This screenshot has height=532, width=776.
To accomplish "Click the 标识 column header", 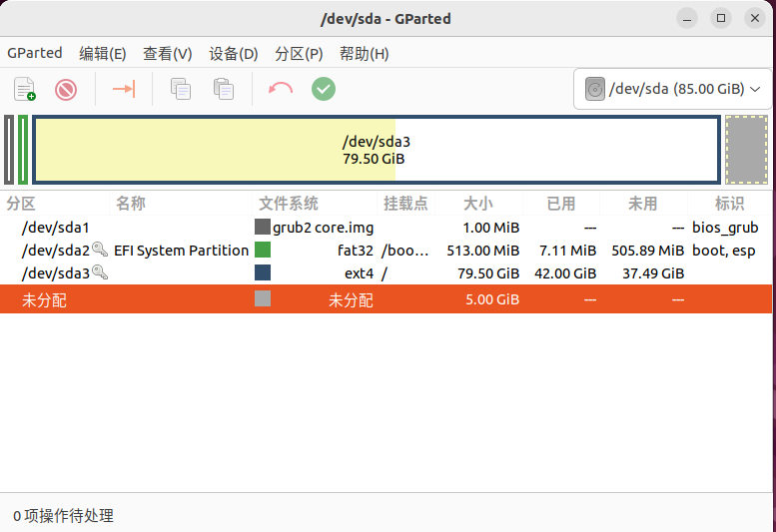I will tap(729, 204).
